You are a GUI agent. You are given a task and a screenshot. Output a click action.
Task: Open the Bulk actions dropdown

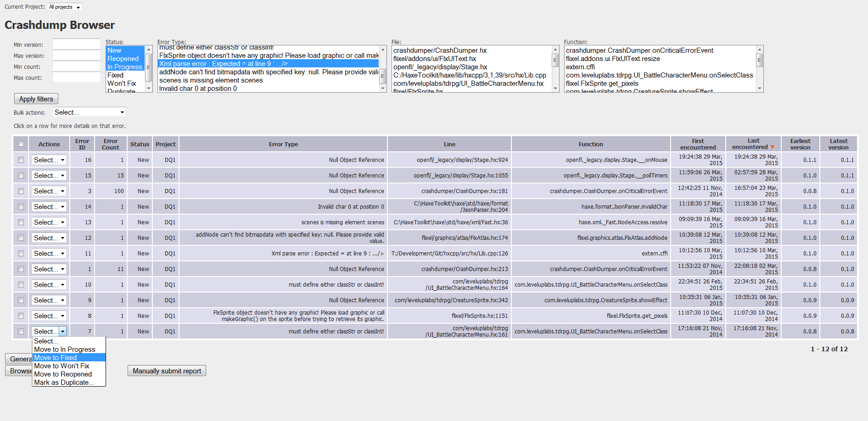click(89, 112)
